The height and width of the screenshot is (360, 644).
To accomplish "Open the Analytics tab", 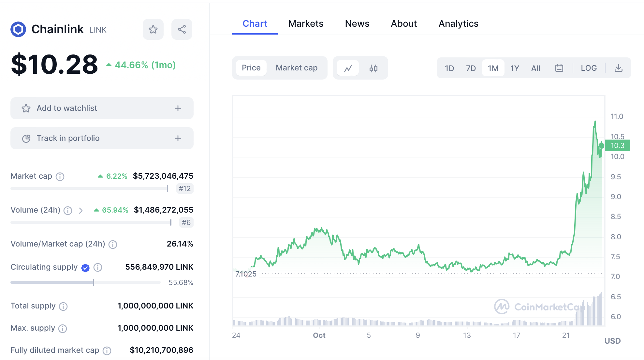I will (x=458, y=23).
